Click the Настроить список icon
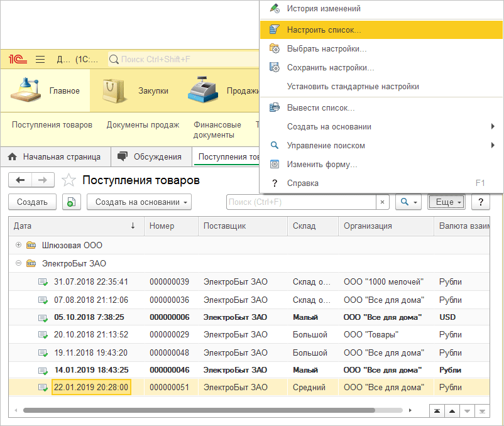The image size is (504, 426). (x=274, y=30)
